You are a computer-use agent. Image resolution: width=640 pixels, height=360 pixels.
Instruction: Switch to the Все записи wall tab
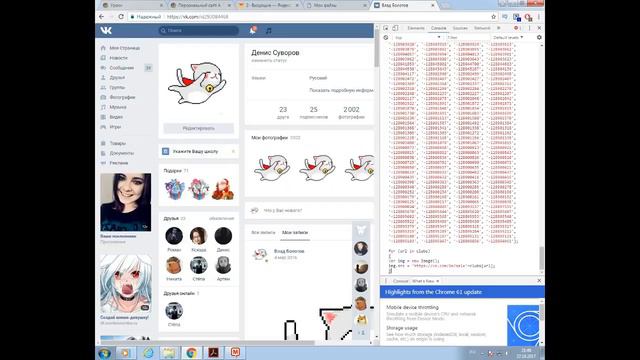click(x=263, y=233)
